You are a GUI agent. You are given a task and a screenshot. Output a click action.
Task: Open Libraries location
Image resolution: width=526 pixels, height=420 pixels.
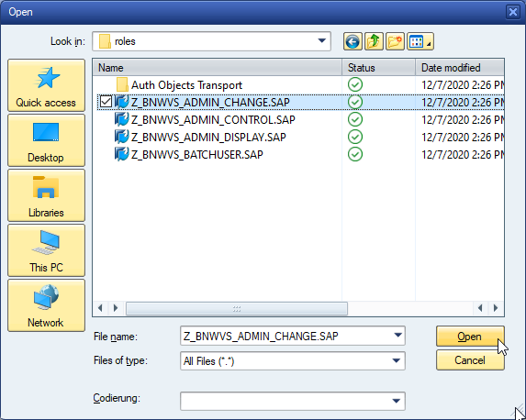pyautogui.click(x=46, y=195)
